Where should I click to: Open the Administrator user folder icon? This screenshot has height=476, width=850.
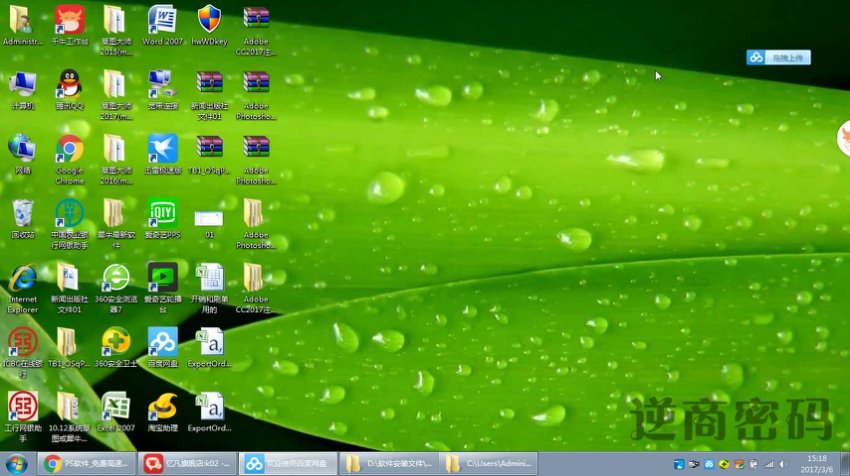pyautogui.click(x=22, y=25)
